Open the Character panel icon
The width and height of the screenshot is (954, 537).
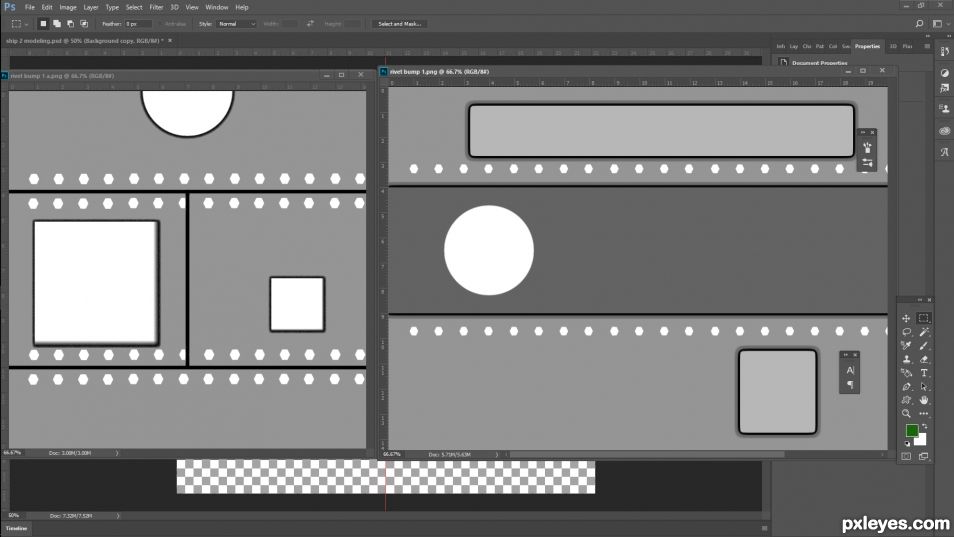point(850,370)
